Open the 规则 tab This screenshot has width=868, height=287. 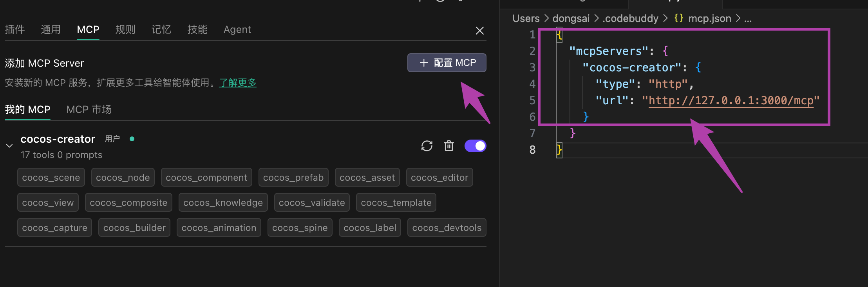tap(125, 29)
